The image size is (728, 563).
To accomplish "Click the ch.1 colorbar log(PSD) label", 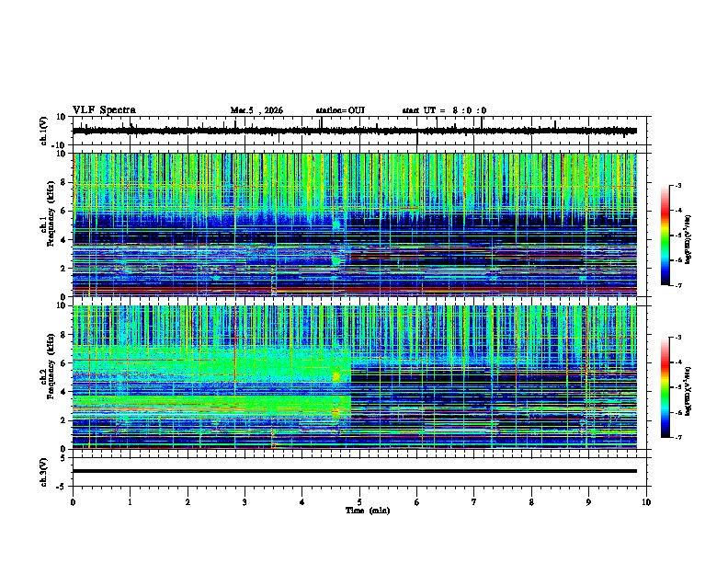I will [688, 239].
